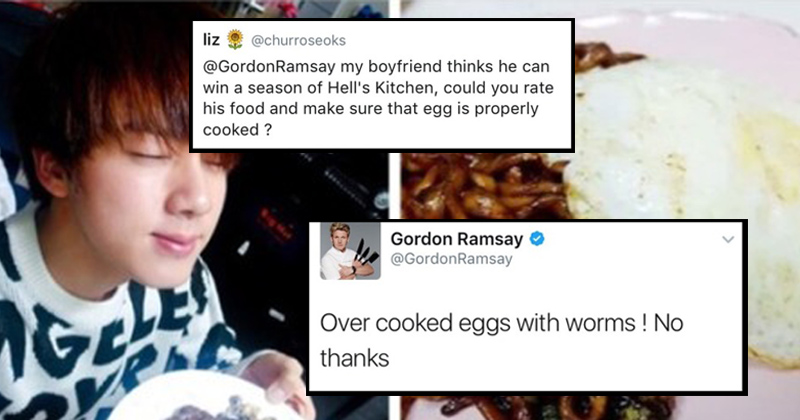Click the sunflower emoji beside liz
Viewport: 800px width, 420px height.
pos(235,39)
